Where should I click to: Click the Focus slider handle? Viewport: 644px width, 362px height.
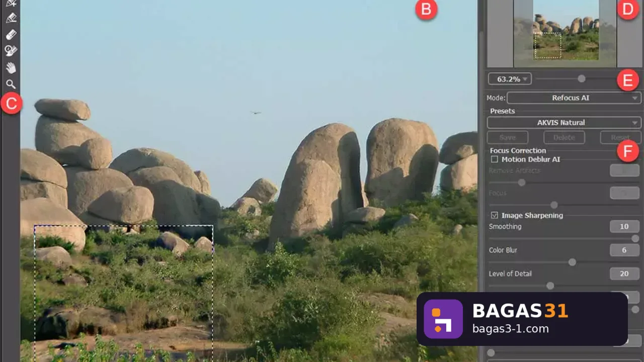(554, 205)
